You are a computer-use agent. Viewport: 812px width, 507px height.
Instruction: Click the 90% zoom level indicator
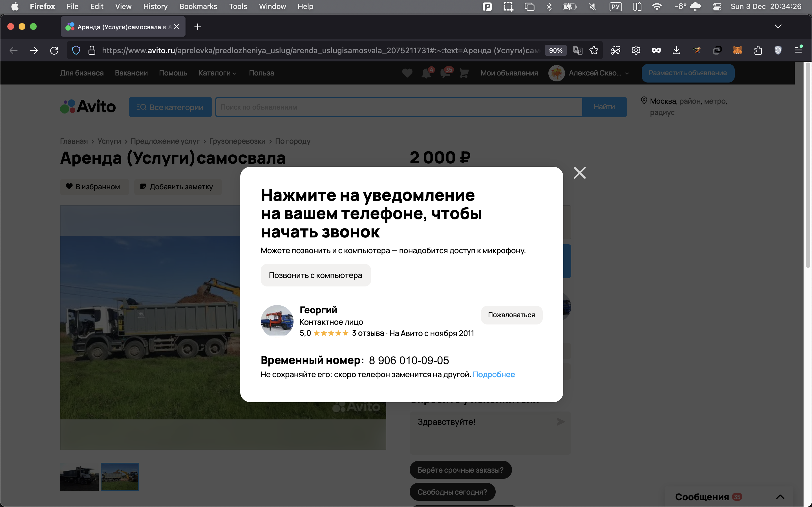(555, 50)
